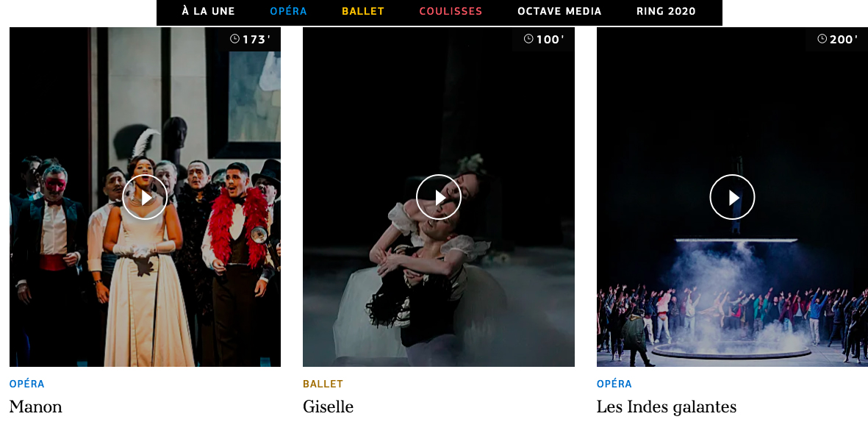
Task: Click the clock icon on Giselle's duration badge
Action: pos(528,39)
